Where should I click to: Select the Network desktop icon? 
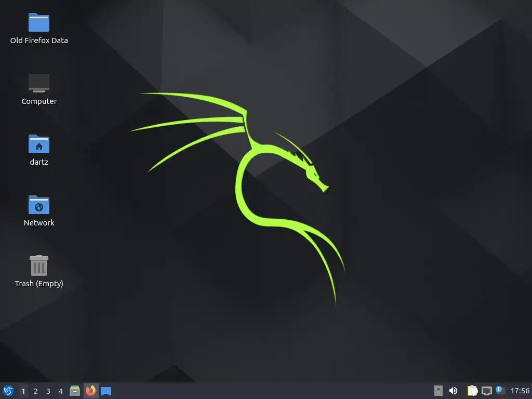click(38, 205)
